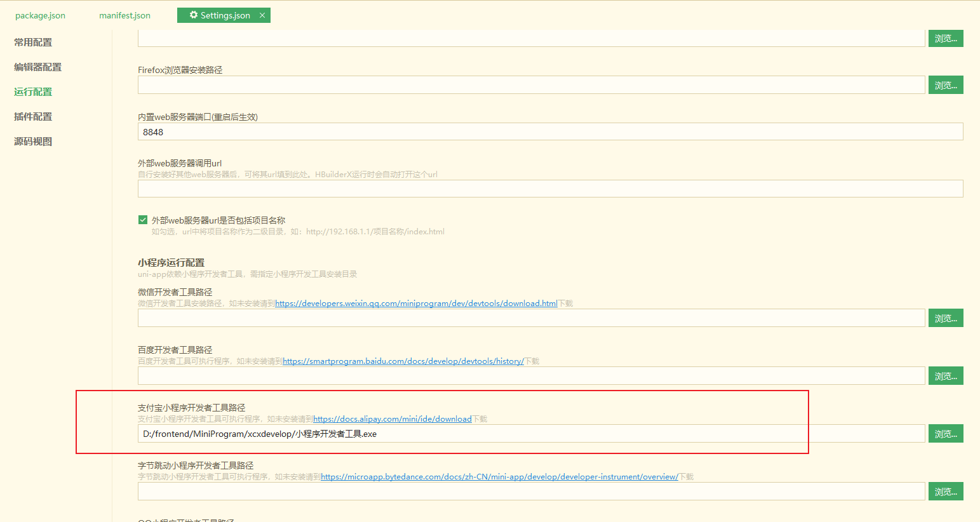This screenshot has width=980, height=522.
Task: Switch to 源码视图 mode
Action: [x=32, y=141]
